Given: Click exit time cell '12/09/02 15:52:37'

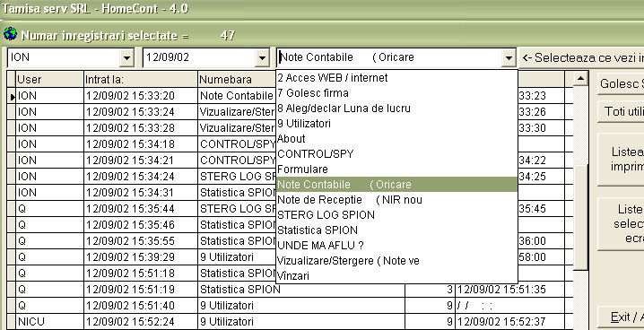Looking at the screenshot, I should tap(509, 321).
